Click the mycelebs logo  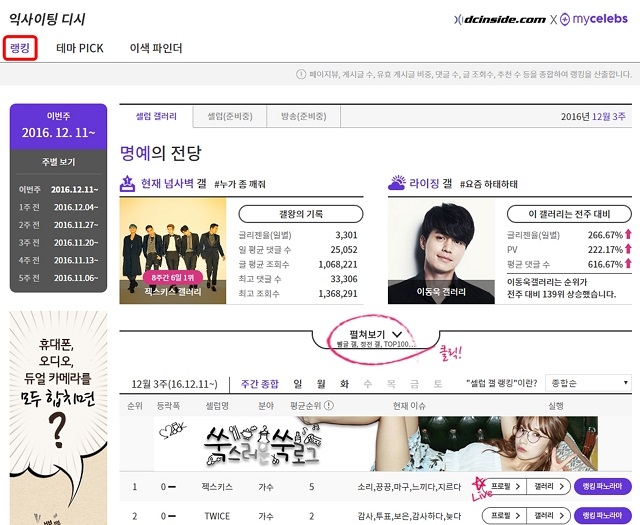tap(594, 19)
